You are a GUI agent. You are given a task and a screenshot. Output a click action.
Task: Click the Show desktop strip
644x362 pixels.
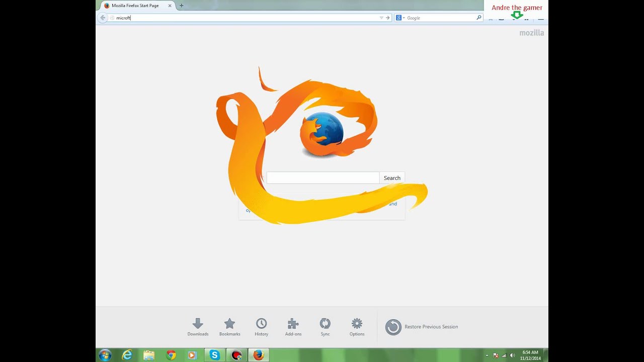[x=546, y=355]
